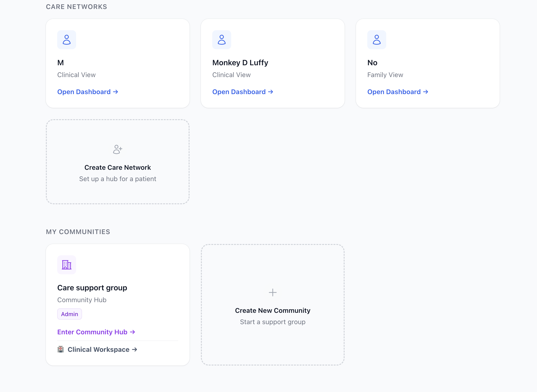Select the Monkey D Luffy name heading

(240, 63)
